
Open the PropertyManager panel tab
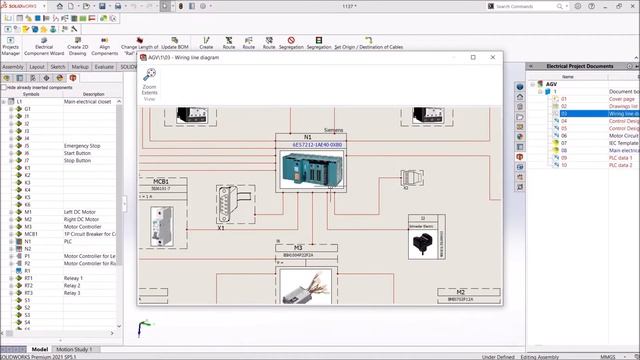click(x=20, y=78)
